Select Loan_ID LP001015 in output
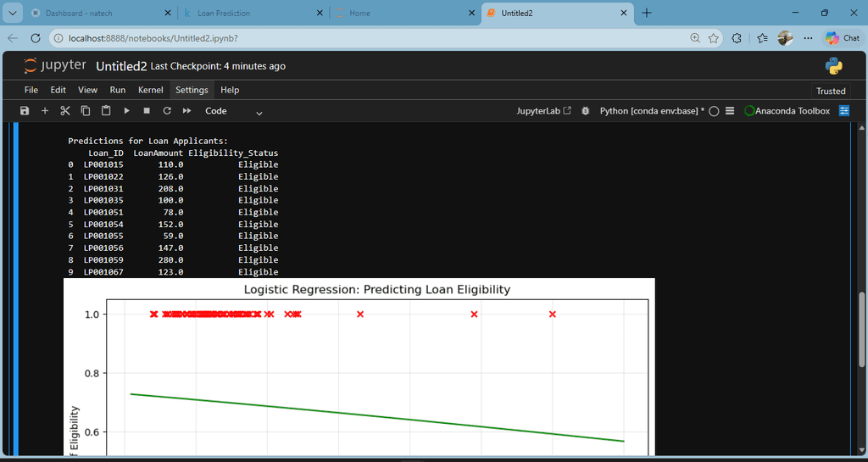Image resolution: width=868 pixels, height=462 pixels. [x=103, y=165]
